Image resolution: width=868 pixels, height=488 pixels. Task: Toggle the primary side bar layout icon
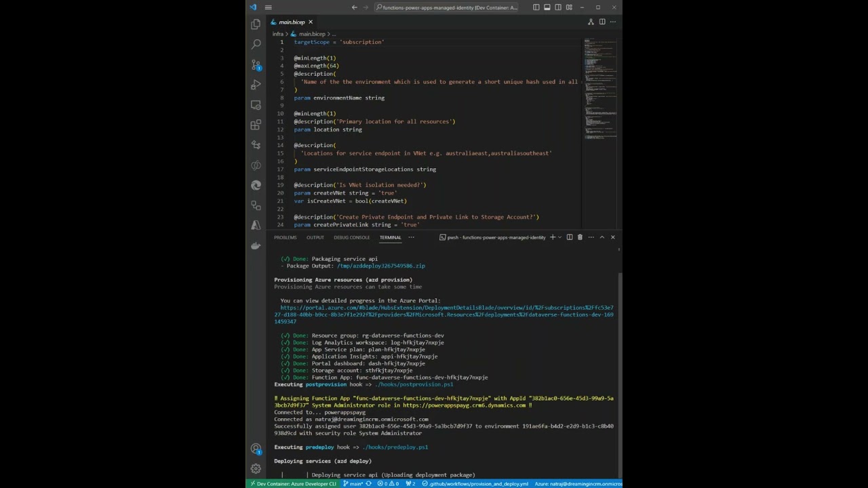(536, 7)
